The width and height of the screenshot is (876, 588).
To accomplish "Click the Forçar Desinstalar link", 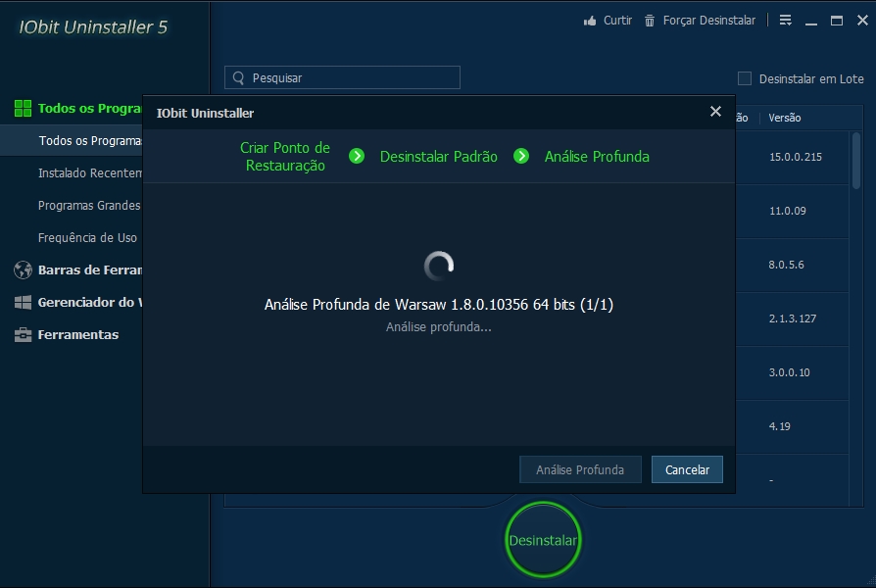I will [709, 21].
